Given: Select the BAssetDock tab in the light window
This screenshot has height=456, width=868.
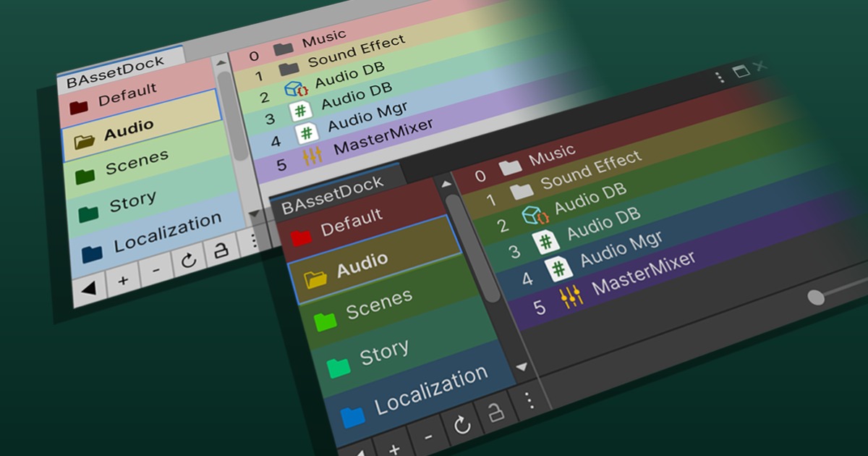Looking at the screenshot, I should (116, 73).
